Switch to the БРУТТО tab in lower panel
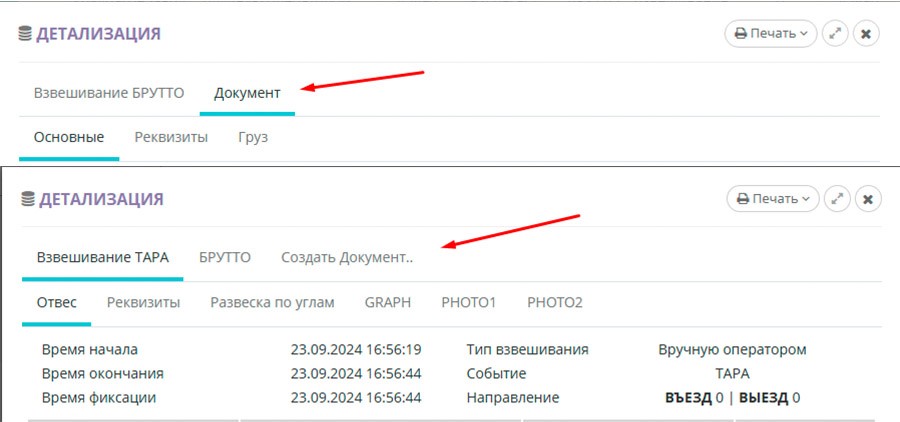This screenshot has height=422, width=900. tap(225, 257)
